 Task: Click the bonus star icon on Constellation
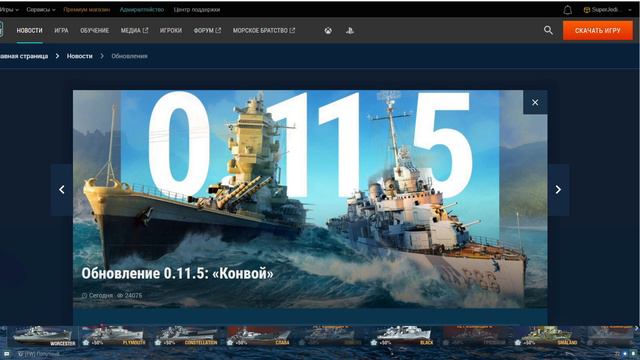pyautogui.click(x=158, y=342)
